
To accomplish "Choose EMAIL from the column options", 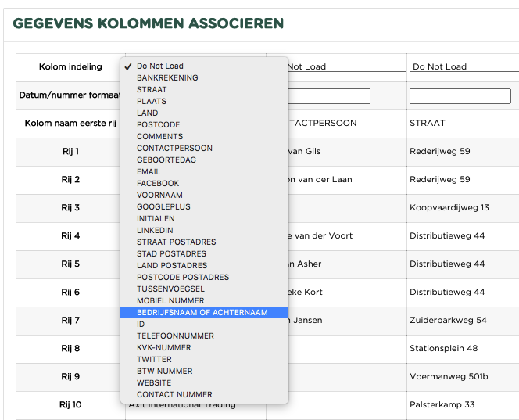I will pos(149,172).
